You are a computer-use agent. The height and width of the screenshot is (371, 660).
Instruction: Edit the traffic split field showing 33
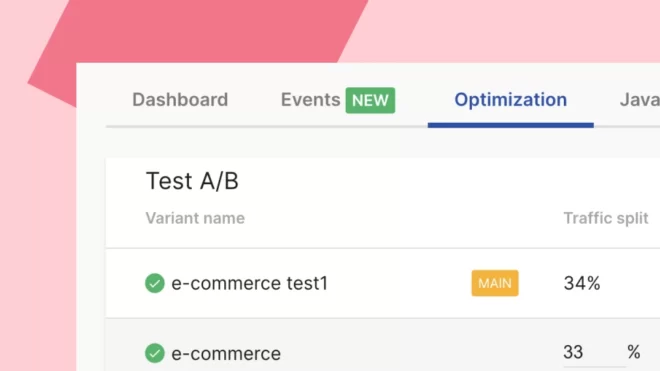click(594, 353)
